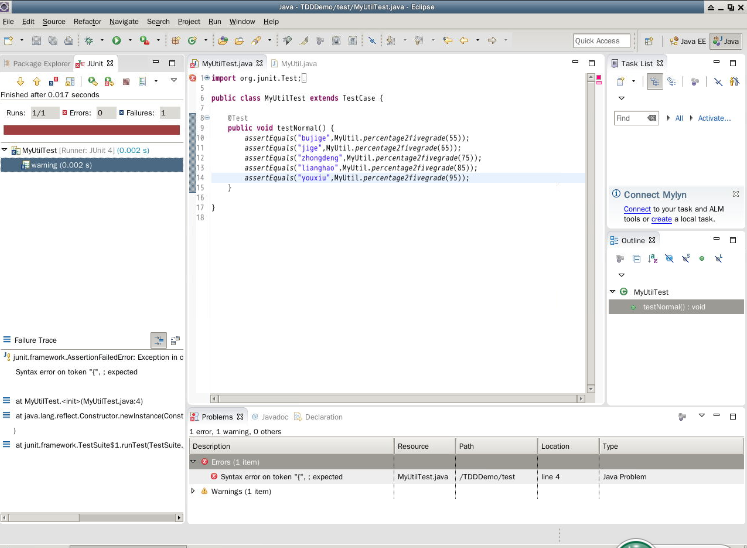Click the Collapse All icon in Outline
The width and height of the screenshot is (747, 548).
pos(636,258)
